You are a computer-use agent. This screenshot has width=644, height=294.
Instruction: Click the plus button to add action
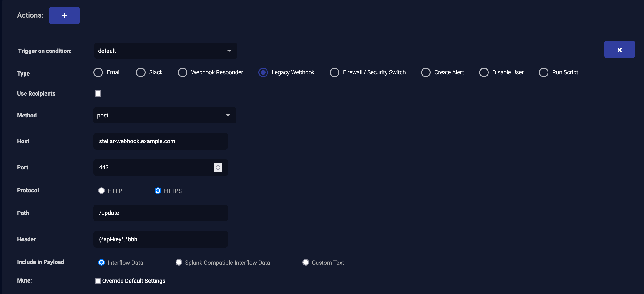64,15
